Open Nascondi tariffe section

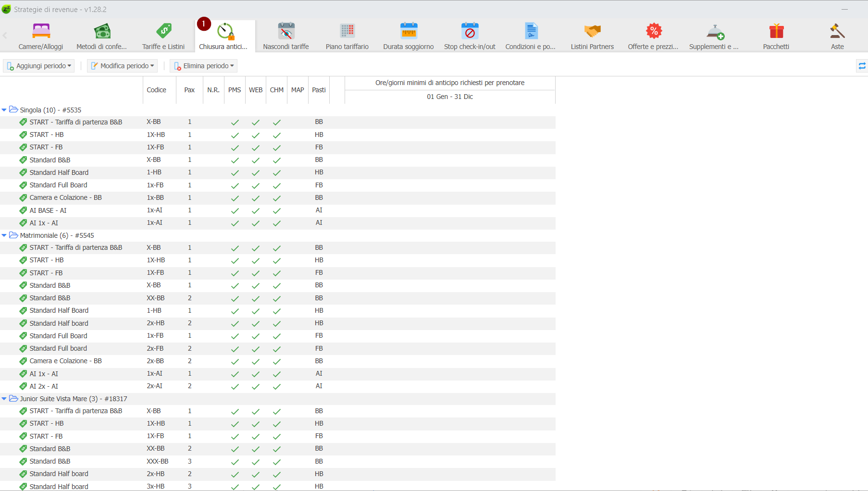286,37
